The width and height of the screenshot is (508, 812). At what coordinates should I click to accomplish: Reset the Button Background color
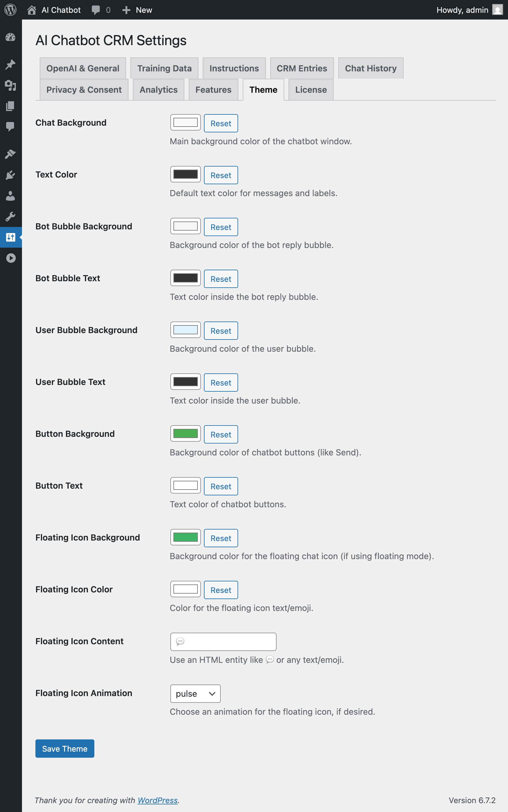tap(221, 434)
